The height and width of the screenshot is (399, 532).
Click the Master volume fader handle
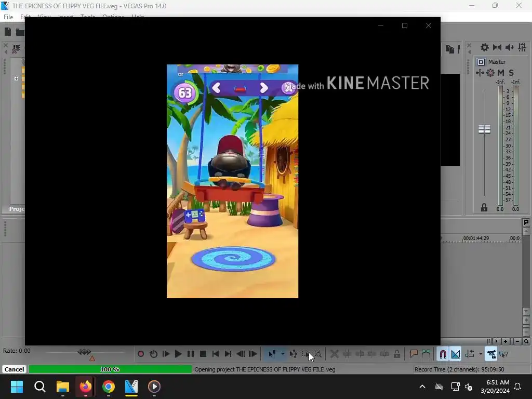click(x=484, y=129)
